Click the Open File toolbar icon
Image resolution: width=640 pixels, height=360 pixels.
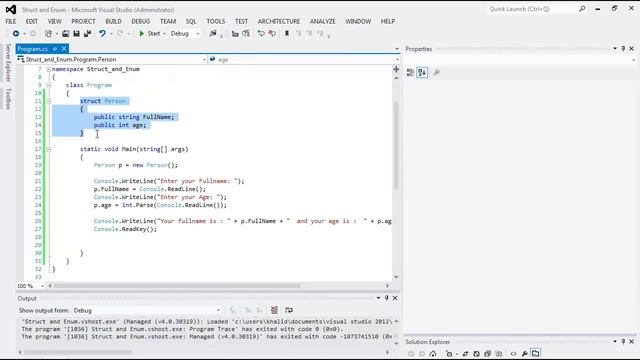pos(65,33)
